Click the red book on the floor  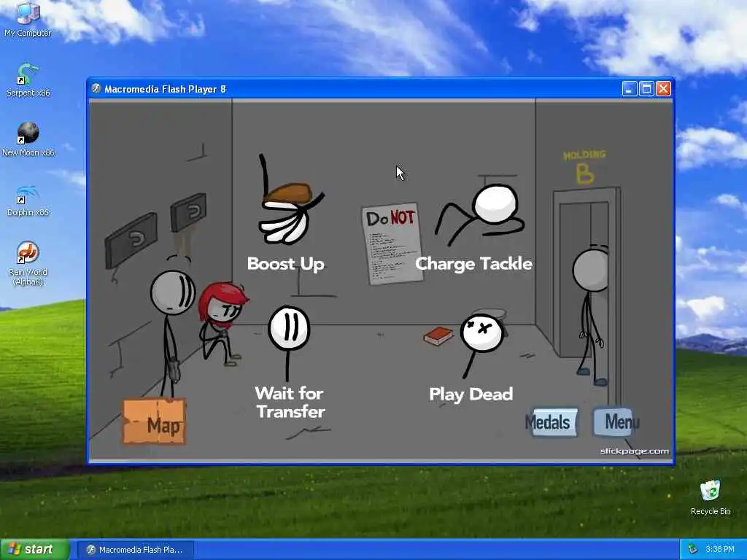pos(438,335)
